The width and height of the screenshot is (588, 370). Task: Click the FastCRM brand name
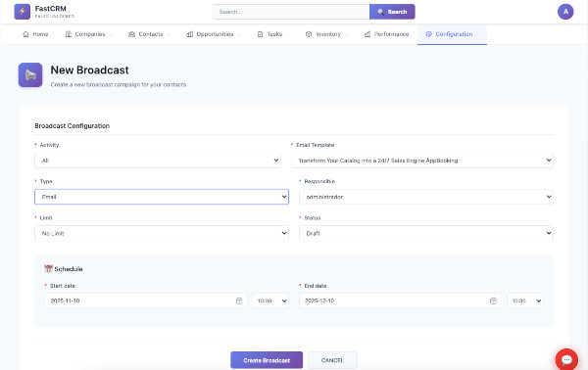point(50,8)
